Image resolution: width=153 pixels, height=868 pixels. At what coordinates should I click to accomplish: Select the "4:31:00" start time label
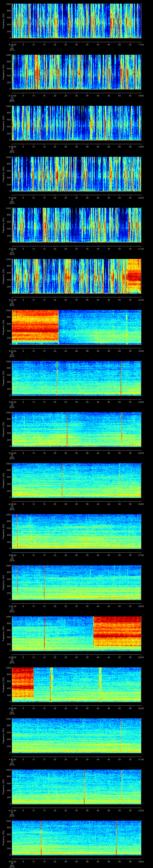[x=12, y=810]
